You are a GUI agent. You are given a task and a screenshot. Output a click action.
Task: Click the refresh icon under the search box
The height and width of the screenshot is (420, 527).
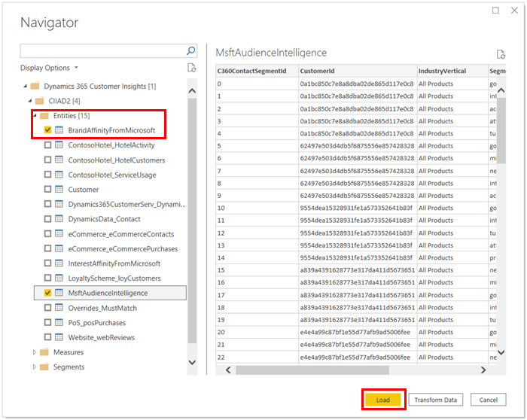[191, 68]
